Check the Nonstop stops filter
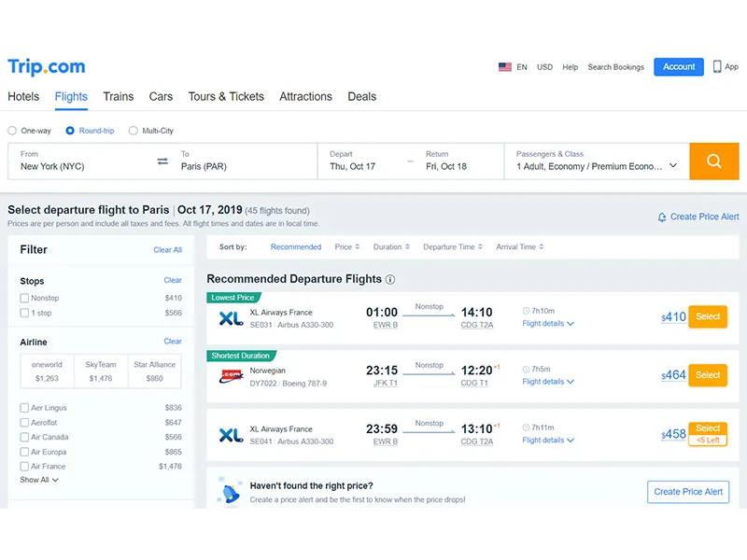Screen dimensions: 747x560 point(24,298)
